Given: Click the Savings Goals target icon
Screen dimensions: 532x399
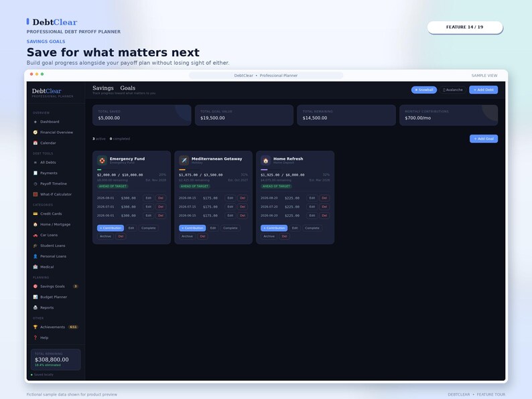Looking at the screenshot, I should [x=36, y=287].
